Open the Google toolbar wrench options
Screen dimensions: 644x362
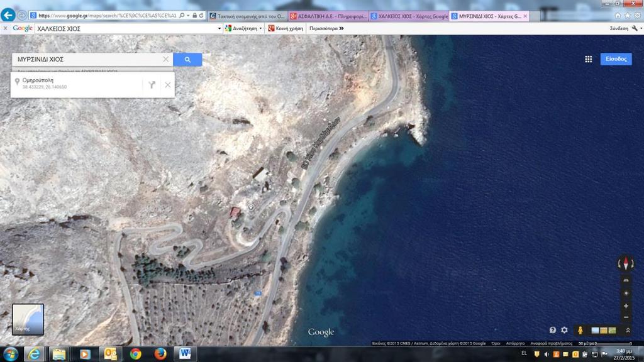pos(635,28)
